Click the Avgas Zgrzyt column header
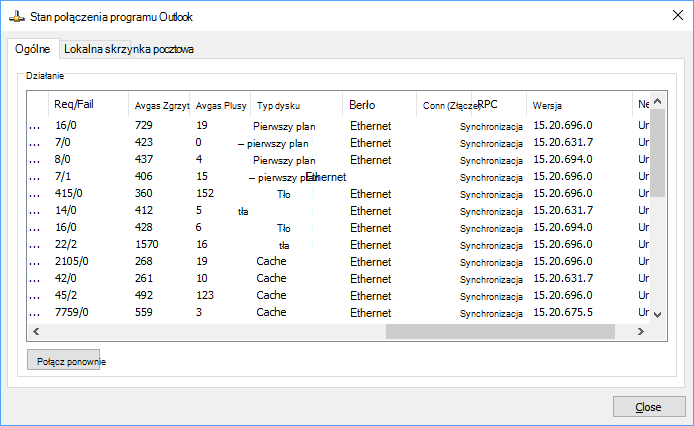The image size is (694, 426). 159,105
